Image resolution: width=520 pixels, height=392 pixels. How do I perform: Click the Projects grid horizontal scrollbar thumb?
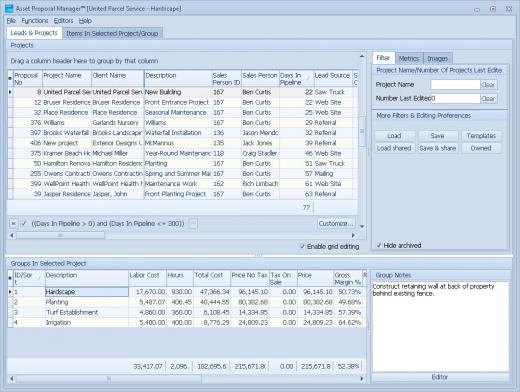point(60,235)
